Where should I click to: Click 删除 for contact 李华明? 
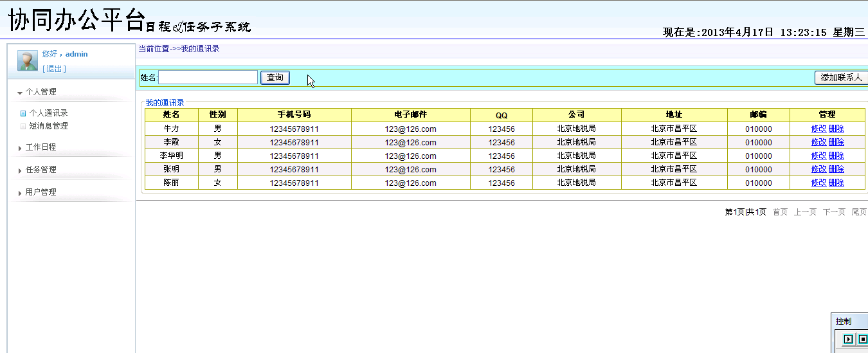[x=836, y=156]
